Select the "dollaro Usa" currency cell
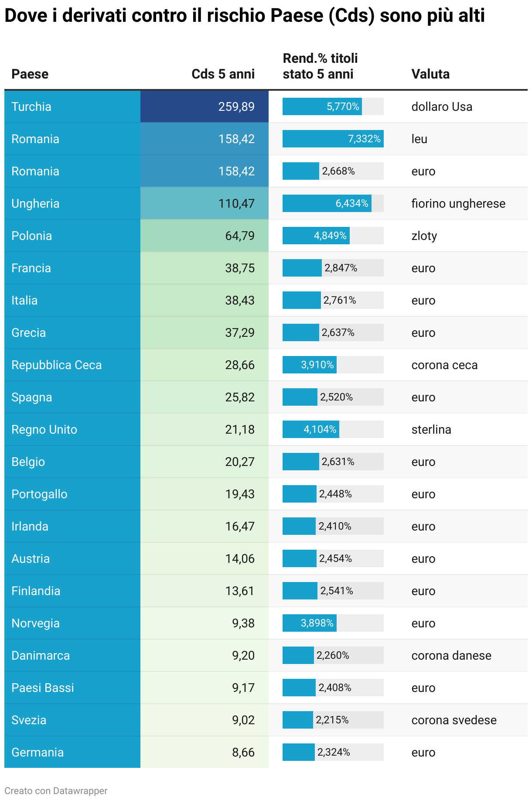 [442, 106]
